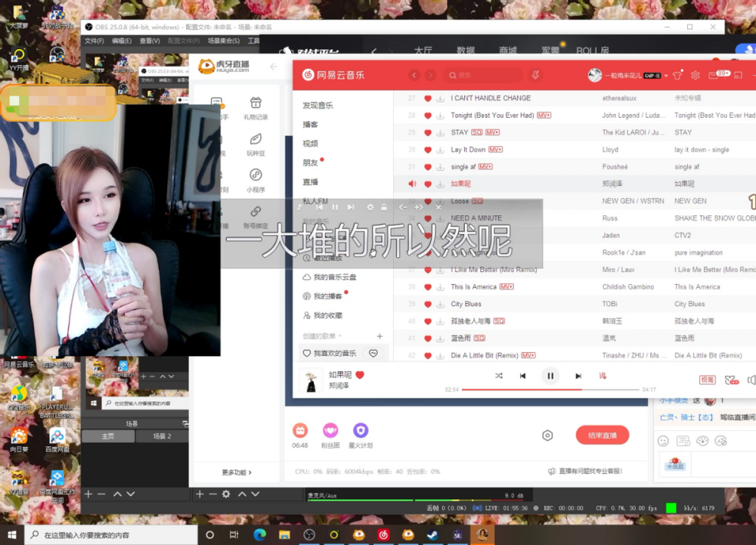Open the 编辑(E) menu in OBS
Viewport: 756px width, 545px height.
tap(122, 41)
